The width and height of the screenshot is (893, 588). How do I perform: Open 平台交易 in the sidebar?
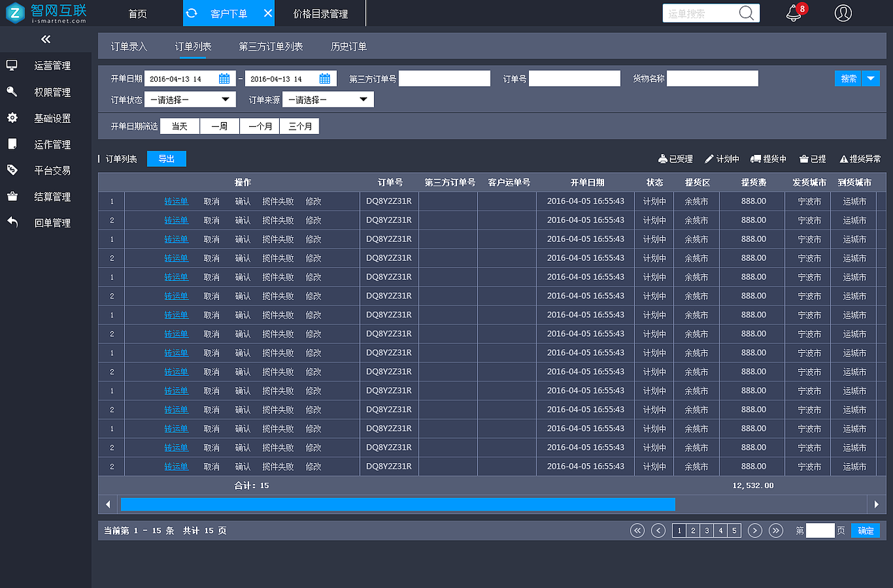46,170
